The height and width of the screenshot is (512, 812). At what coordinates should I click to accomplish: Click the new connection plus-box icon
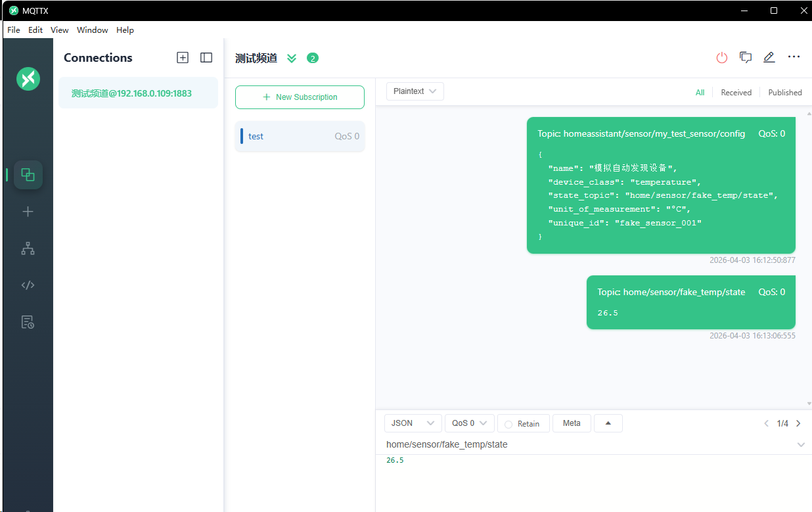point(183,58)
